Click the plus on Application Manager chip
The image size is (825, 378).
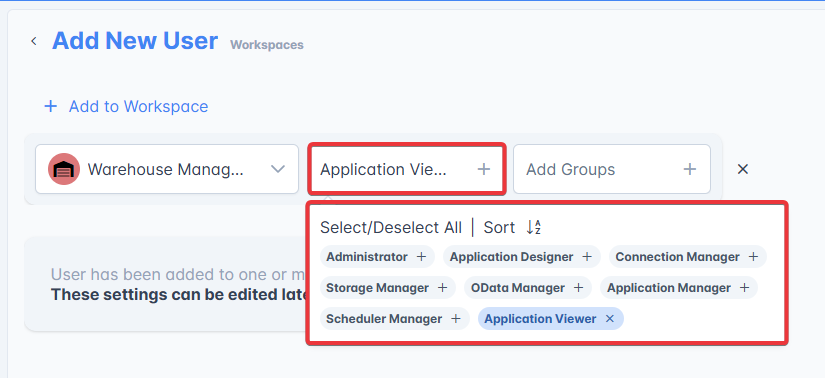(744, 288)
